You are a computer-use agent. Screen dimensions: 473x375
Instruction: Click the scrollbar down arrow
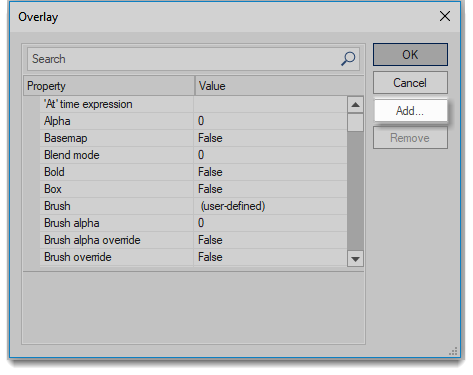[355, 259]
